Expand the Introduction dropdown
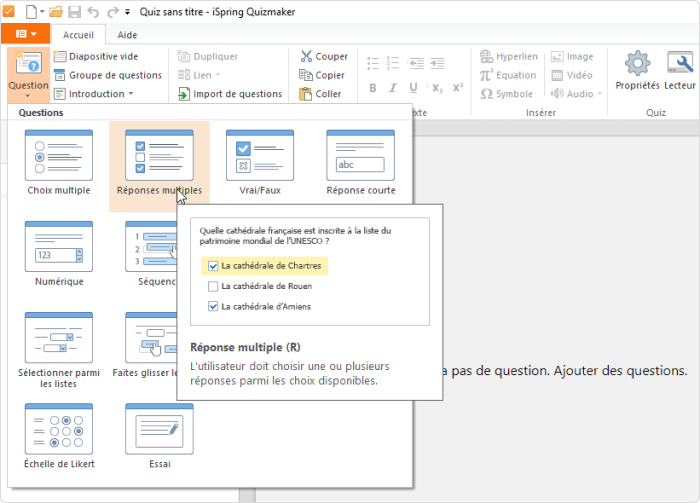The height and width of the screenshot is (503, 700). click(94, 94)
